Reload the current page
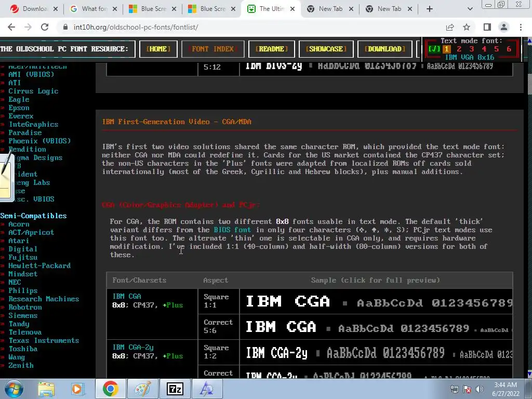Viewport: 532px width, 399px height. pyautogui.click(x=45, y=27)
